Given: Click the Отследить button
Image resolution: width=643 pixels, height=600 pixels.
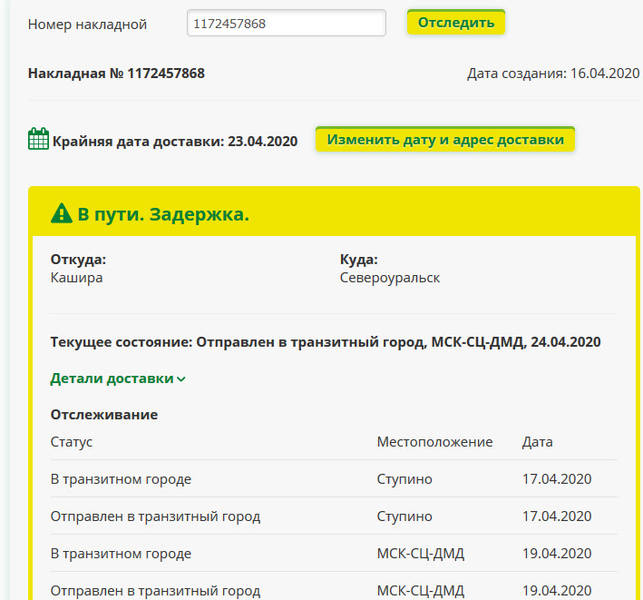Looking at the screenshot, I should click(456, 22).
